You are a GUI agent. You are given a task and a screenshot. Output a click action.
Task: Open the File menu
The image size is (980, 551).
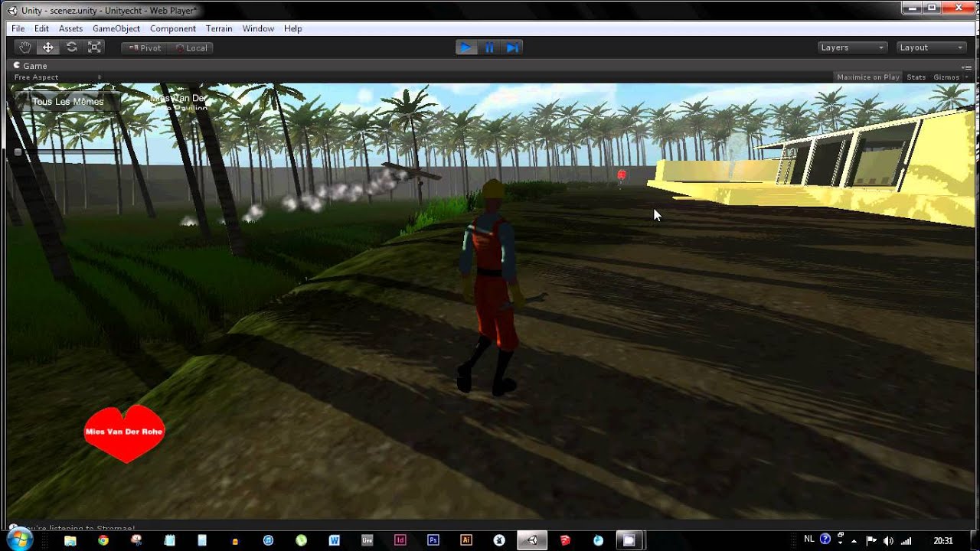point(18,28)
